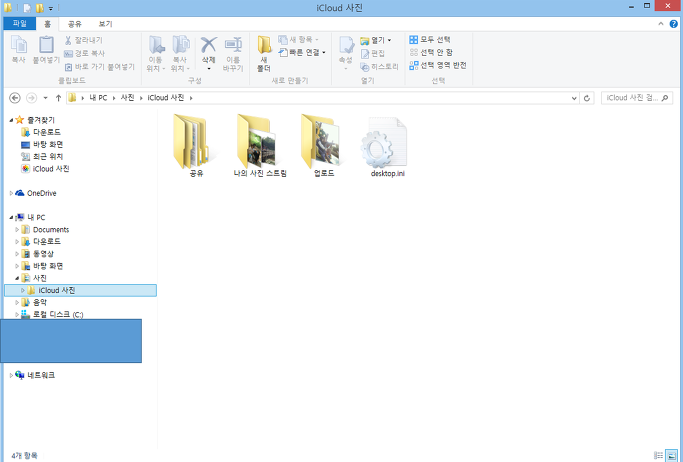This screenshot has width=683, height=462.
Task: Open the 열기 (Open) dropdown button
Action: click(x=376, y=40)
